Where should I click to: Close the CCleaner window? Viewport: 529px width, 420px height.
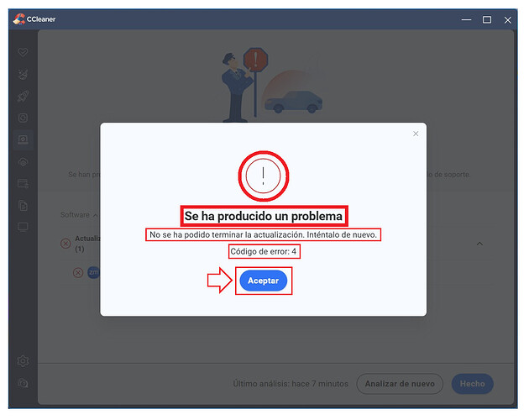click(508, 20)
